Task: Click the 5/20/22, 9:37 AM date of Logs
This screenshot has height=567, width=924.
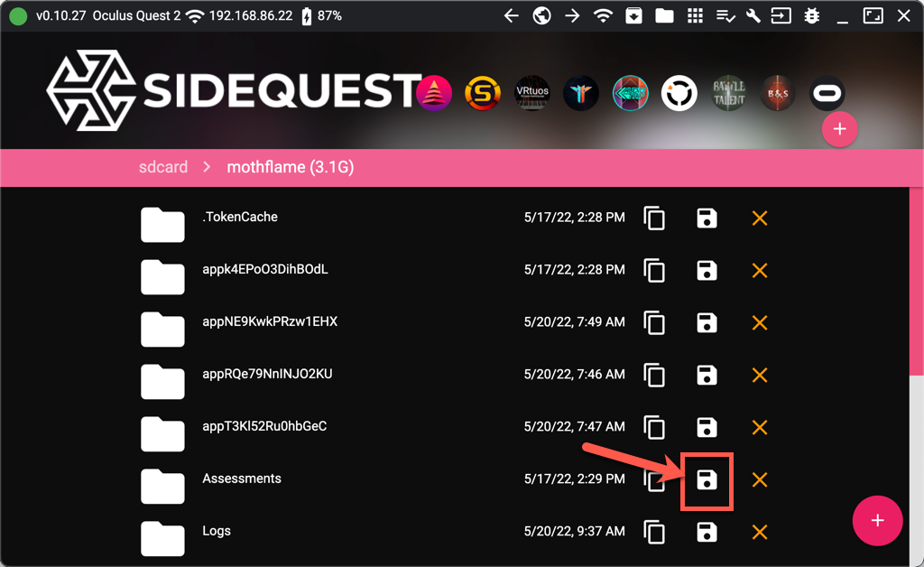Action: coord(574,532)
